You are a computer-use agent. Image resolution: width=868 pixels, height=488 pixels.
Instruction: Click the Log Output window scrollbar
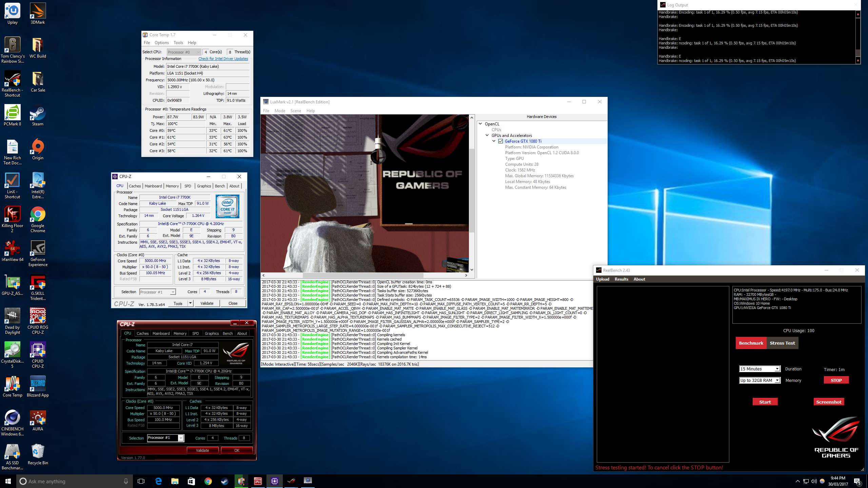tap(858, 37)
